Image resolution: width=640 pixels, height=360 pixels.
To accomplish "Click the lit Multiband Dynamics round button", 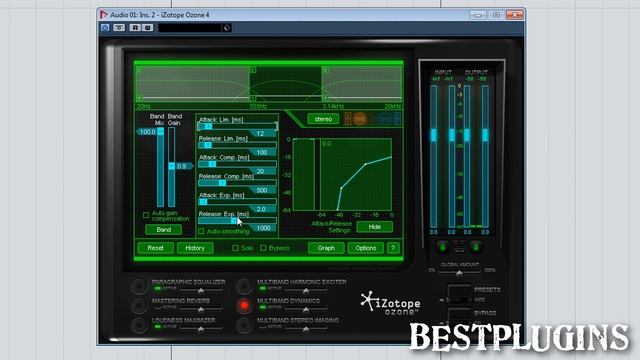I will 244,305.
